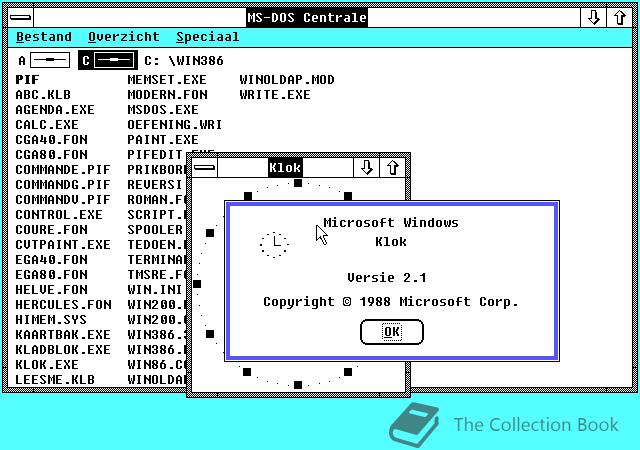Select file KLOK.EXE
Image resolution: width=640 pixels, height=450 pixels.
(47, 365)
